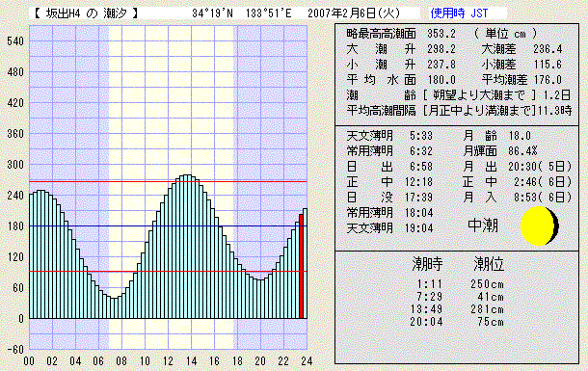Click the evening 常用薄明 time 18:04
588x371 pixels.
(419, 213)
